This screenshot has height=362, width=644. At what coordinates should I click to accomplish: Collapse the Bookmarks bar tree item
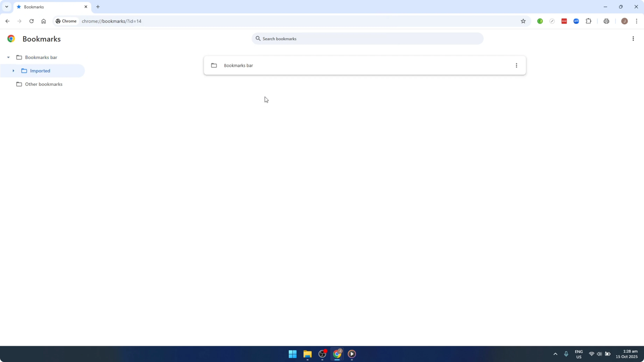pyautogui.click(x=8, y=57)
